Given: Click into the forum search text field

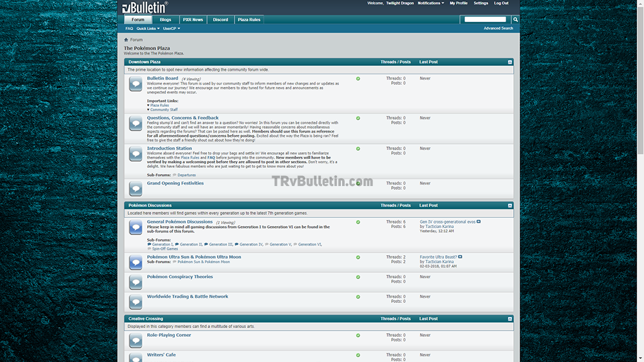Looking at the screenshot, I should pos(484,19).
